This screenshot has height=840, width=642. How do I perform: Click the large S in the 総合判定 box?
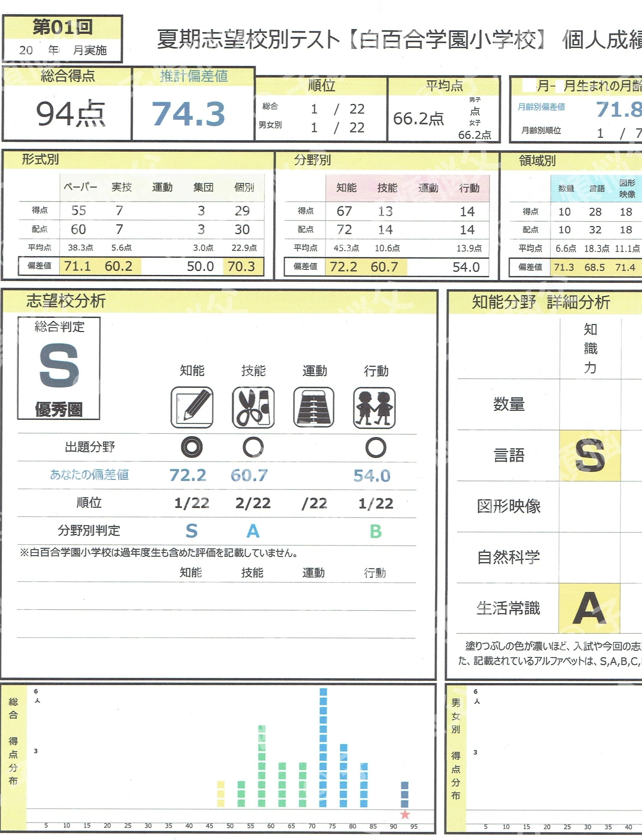59,365
